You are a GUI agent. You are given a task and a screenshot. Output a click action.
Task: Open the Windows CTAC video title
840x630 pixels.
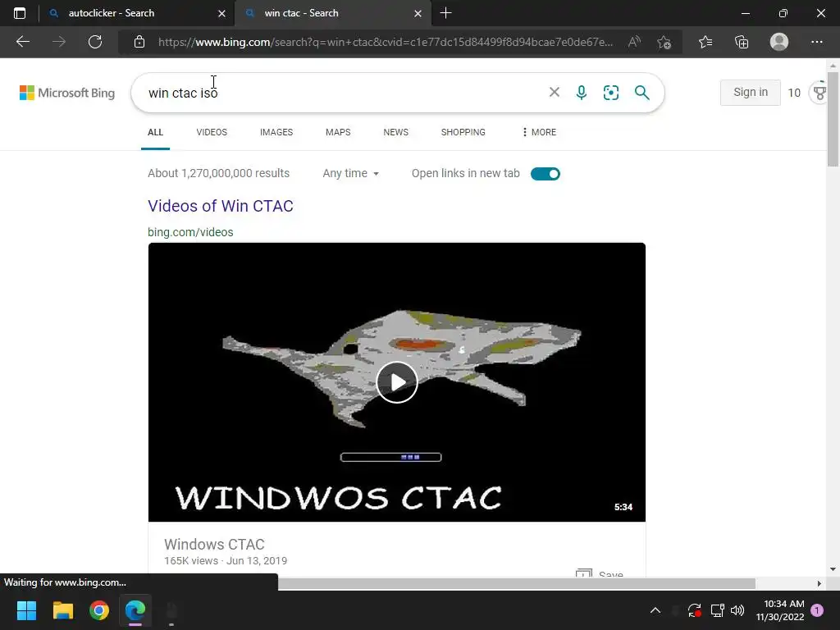click(x=214, y=545)
